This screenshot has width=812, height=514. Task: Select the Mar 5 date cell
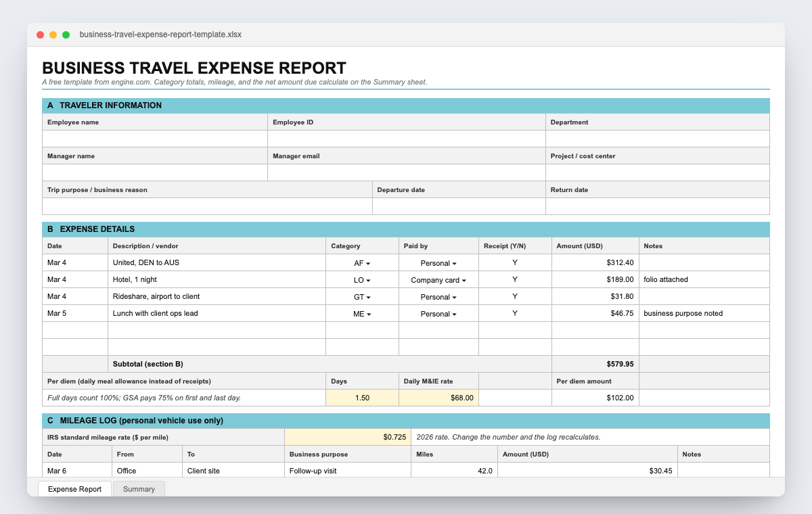pos(75,313)
